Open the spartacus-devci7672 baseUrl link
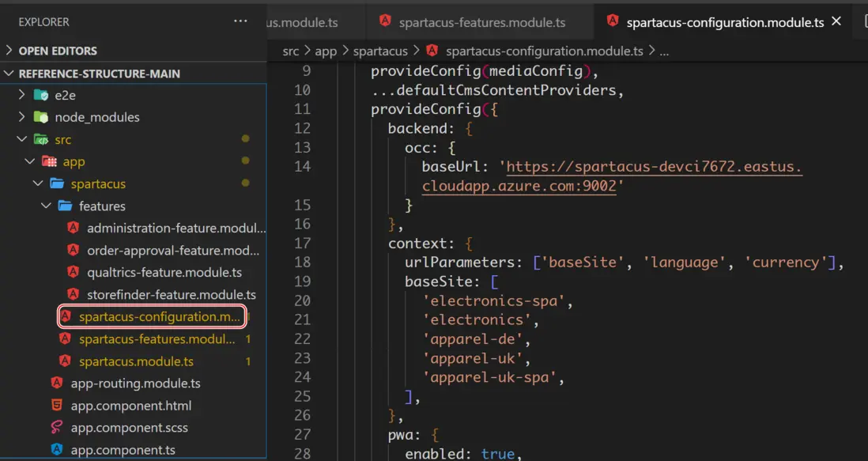 click(x=654, y=167)
